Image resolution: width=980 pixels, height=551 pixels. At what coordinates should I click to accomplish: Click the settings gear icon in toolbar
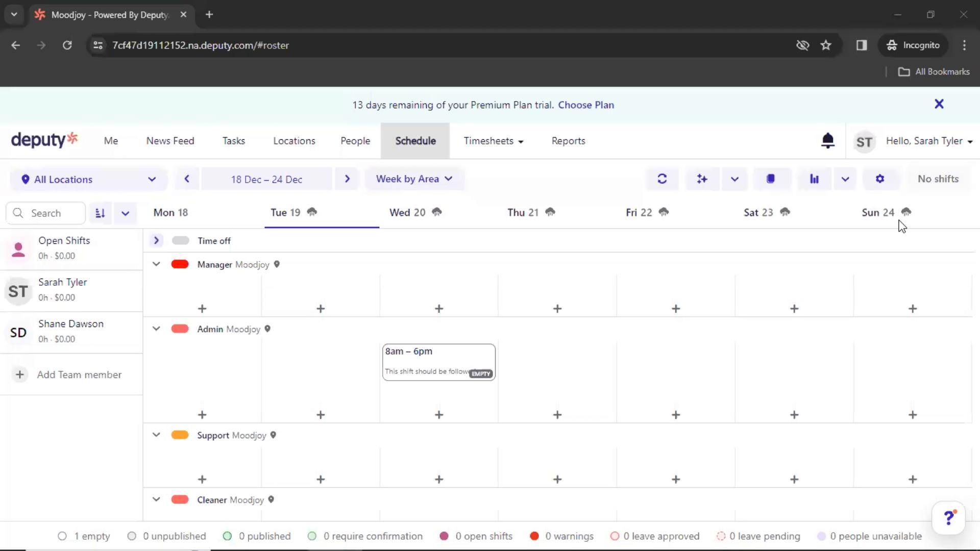[x=880, y=178]
